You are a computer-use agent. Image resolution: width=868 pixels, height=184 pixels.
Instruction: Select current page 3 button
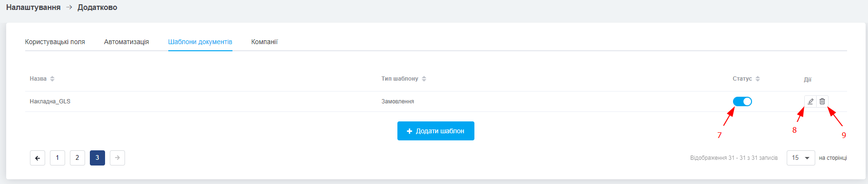[x=97, y=158]
